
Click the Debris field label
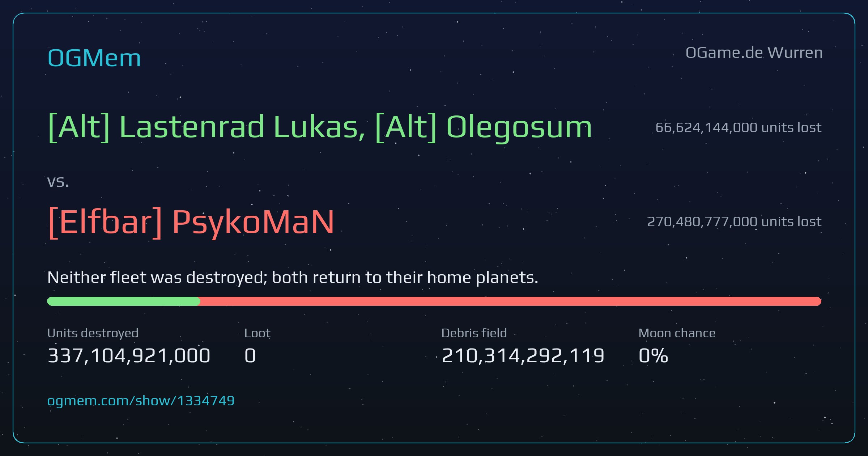474,333
